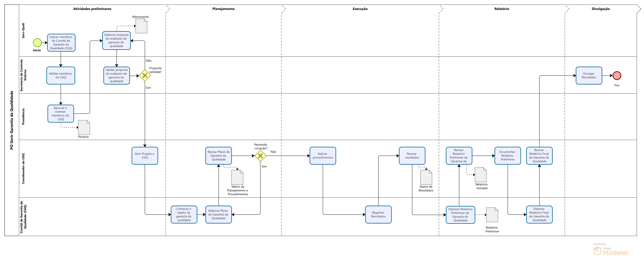Select the Proposta validada gateway diamond

[x=145, y=76]
